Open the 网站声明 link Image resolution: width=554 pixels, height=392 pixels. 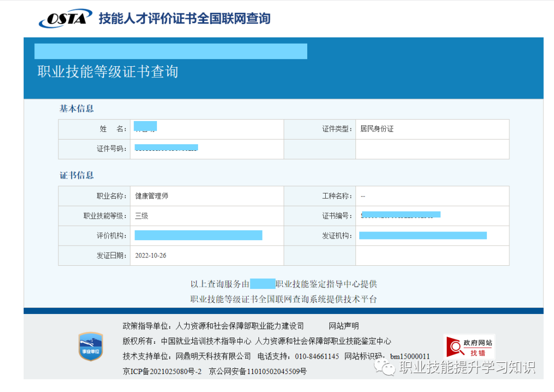coord(344,326)
